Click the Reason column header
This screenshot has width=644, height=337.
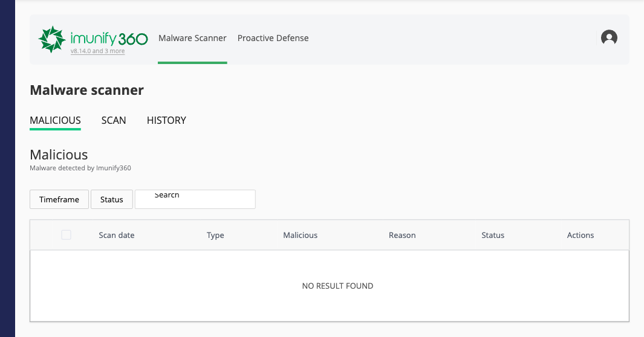coord(402,236)
